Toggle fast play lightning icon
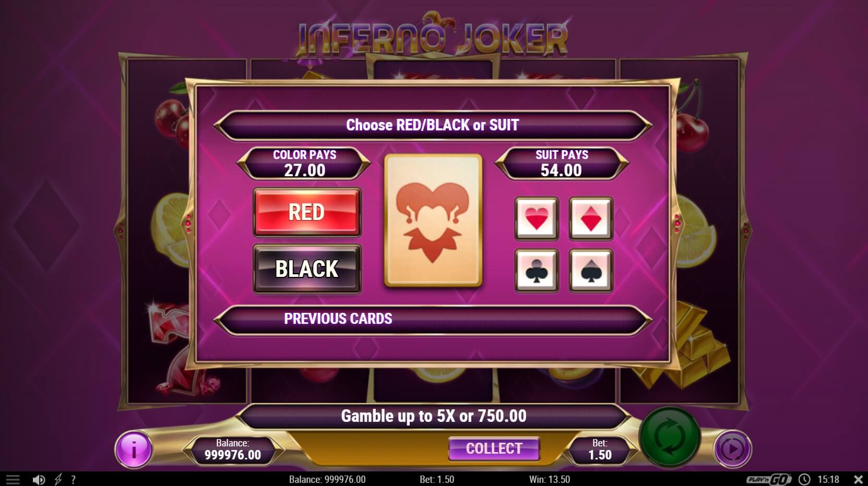 [58, 479]
